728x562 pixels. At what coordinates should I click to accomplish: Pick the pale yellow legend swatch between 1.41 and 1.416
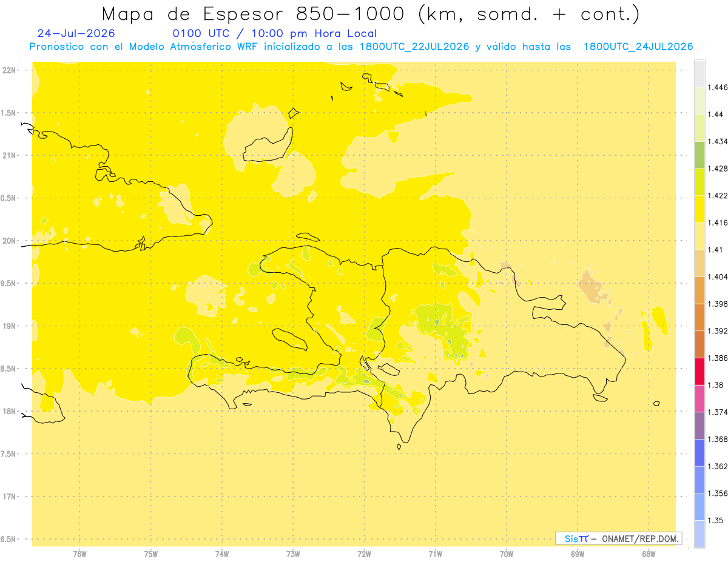699,236
